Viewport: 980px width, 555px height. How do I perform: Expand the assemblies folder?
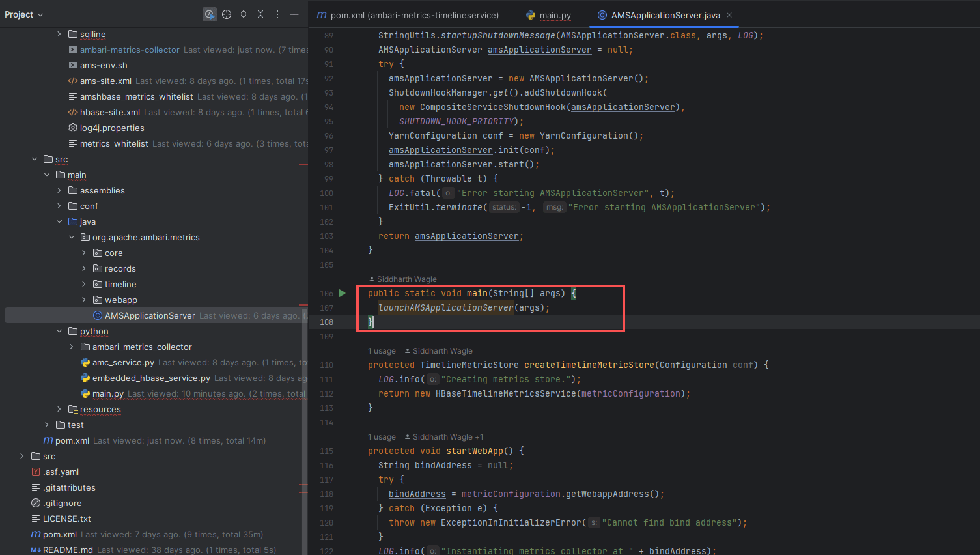click(59, 190)
